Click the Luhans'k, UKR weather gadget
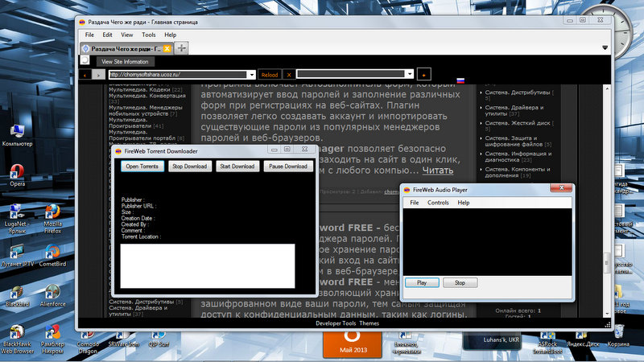The width and height of the screenshot is (644, 362). click(x=492, y=341)
